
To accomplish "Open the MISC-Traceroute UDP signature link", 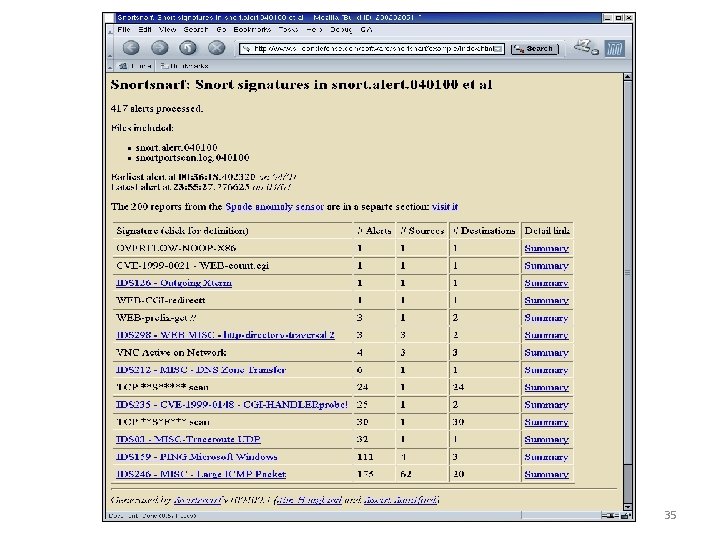I will point(188,439).
